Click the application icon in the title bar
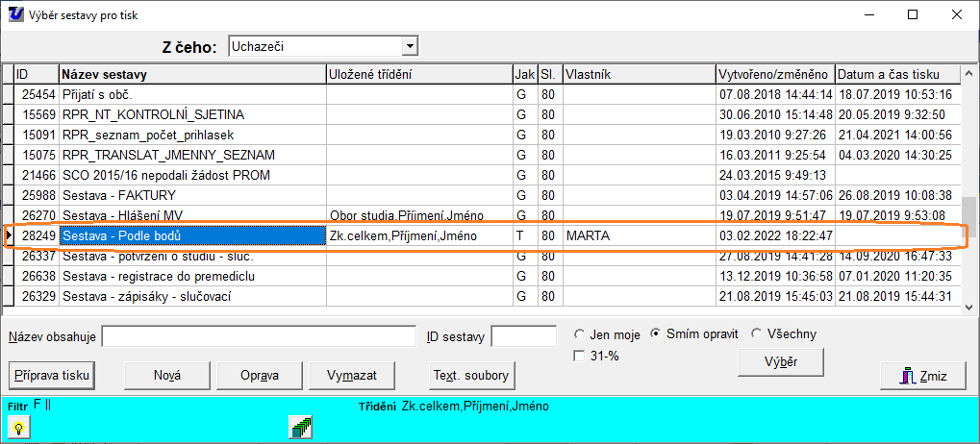This screenshot has width=980, height=444. coord(15,14)
